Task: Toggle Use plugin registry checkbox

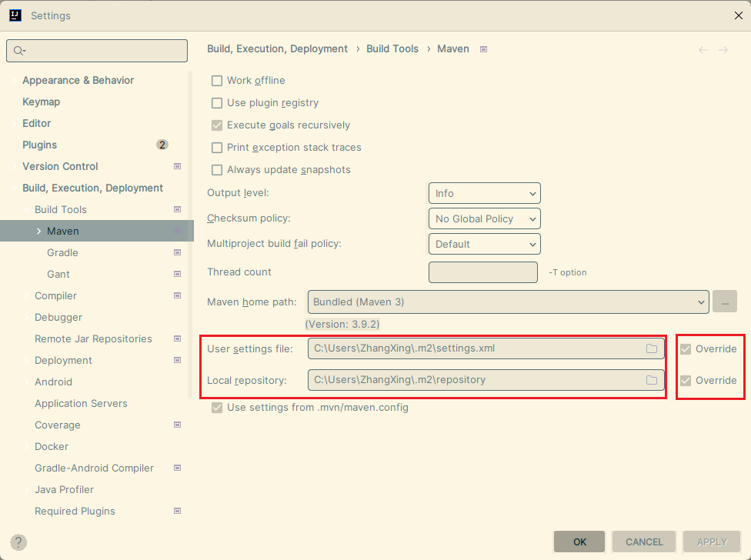Action: click(x=217, y=103)
